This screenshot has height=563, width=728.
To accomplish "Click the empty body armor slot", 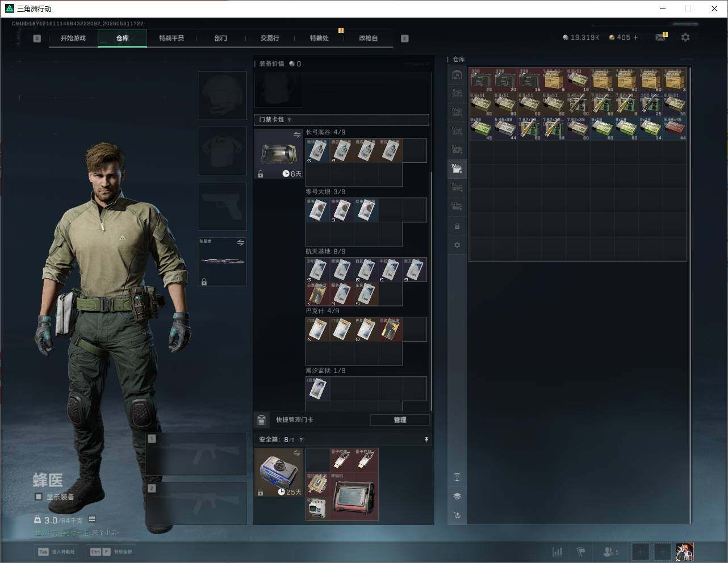I will pos(222,151).
